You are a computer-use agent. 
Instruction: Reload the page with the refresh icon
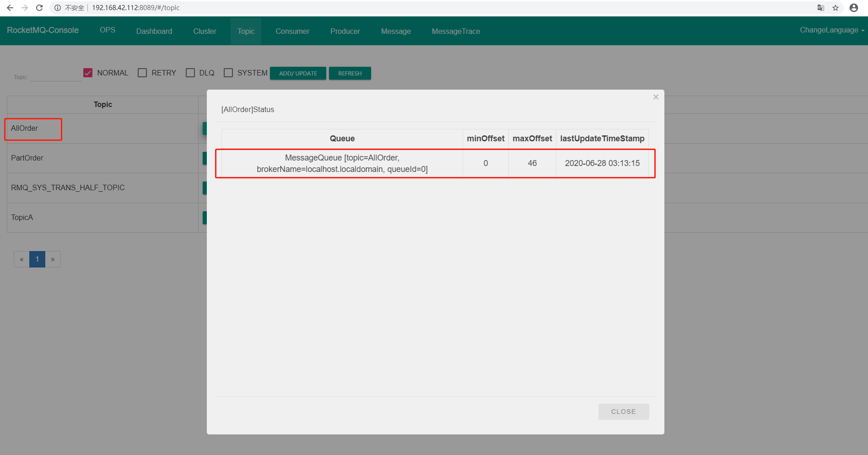39,8
